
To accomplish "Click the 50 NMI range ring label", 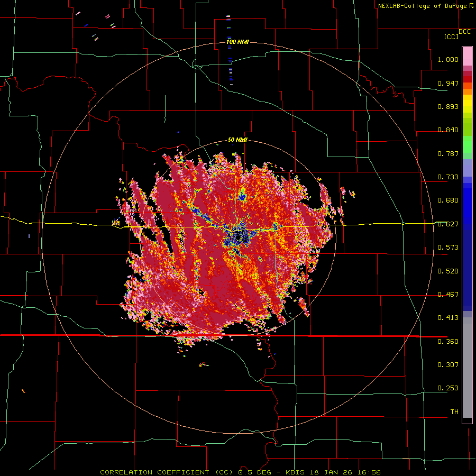I will click(237, 140).
